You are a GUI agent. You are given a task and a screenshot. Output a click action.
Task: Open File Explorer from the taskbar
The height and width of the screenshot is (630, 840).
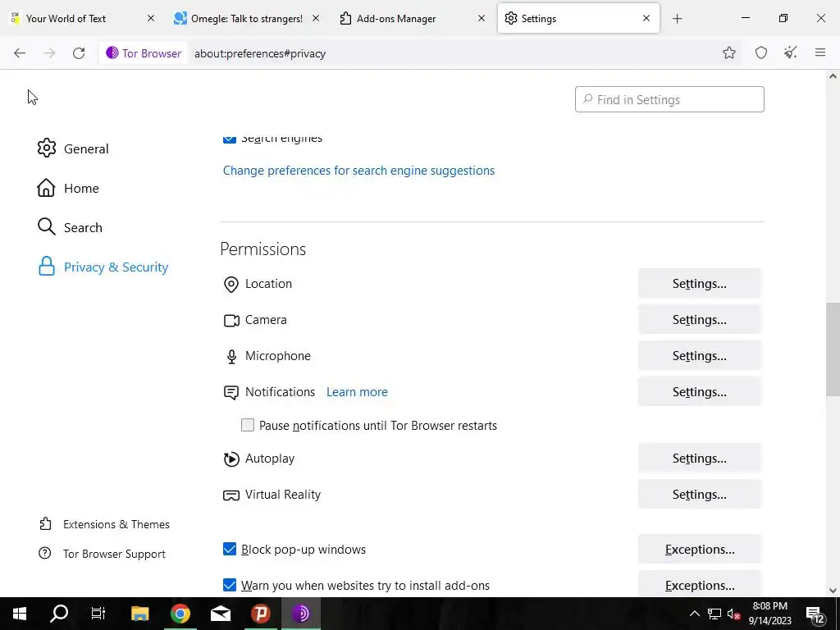click(139, 614)
